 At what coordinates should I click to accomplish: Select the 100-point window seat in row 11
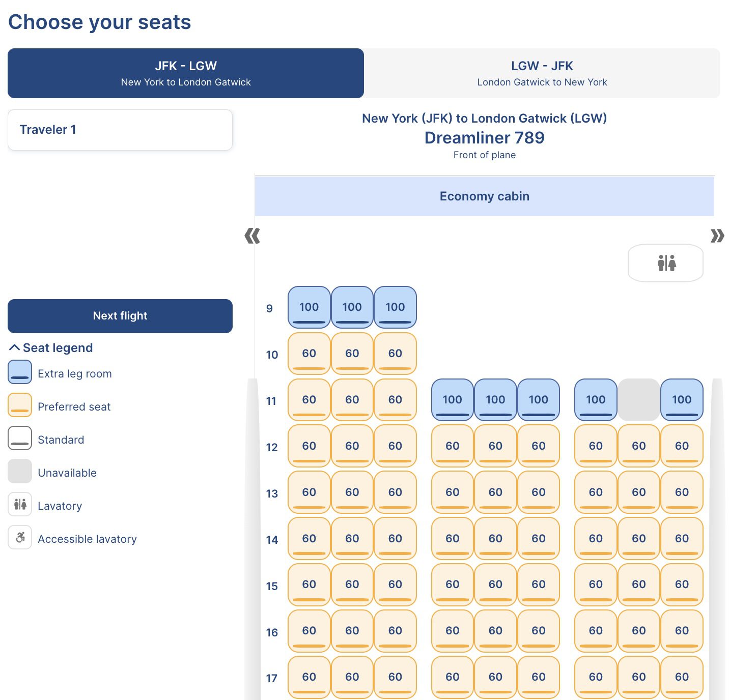click(x=682, y=400)
